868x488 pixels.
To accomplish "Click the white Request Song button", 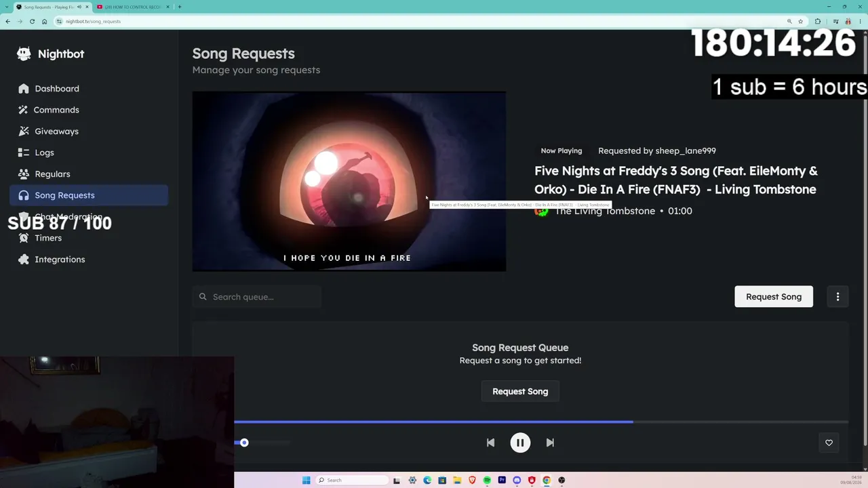I will [x=774, y=296].
